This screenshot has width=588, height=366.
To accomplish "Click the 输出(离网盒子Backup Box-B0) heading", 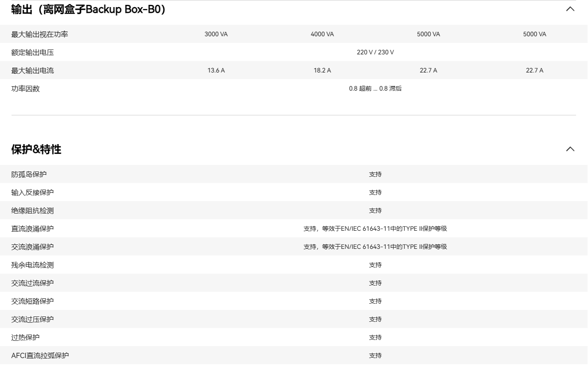I will point(88,9).
